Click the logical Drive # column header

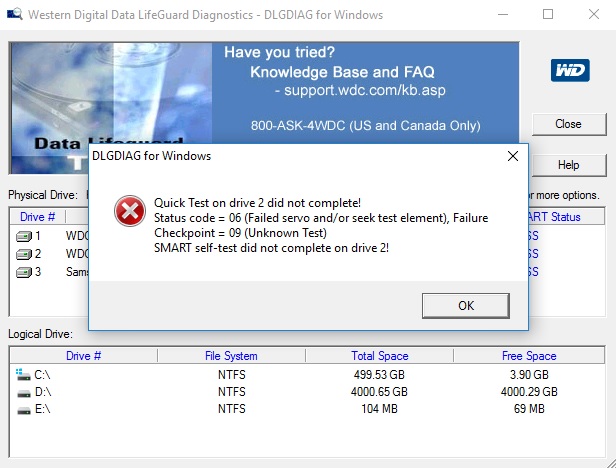tap(83, 356)
